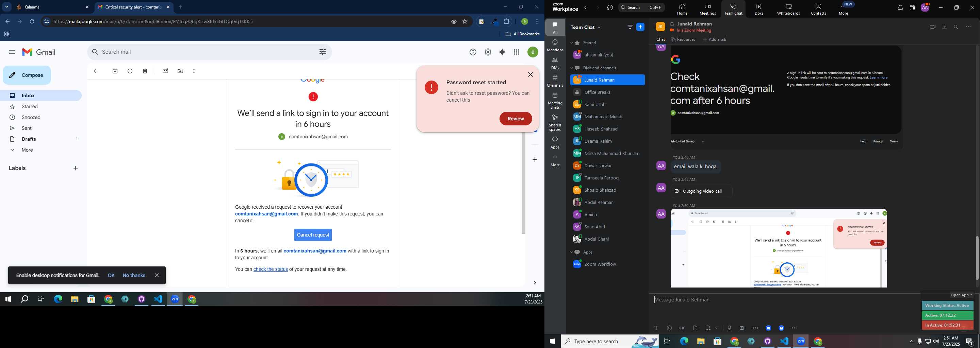The height and width of the screenshot is (348, 980).
Task: Click Zoom chat vertical scrollbar
Action: click(977, 258)
